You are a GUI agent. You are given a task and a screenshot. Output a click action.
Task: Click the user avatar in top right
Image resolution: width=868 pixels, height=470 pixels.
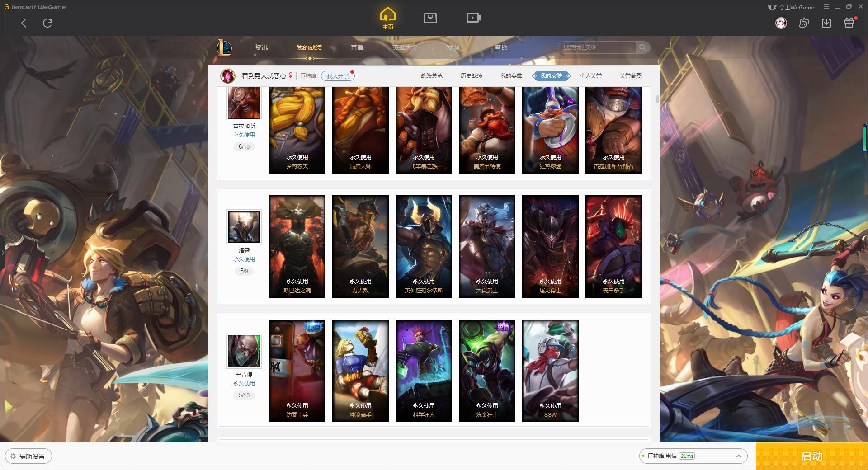[781, 23]
